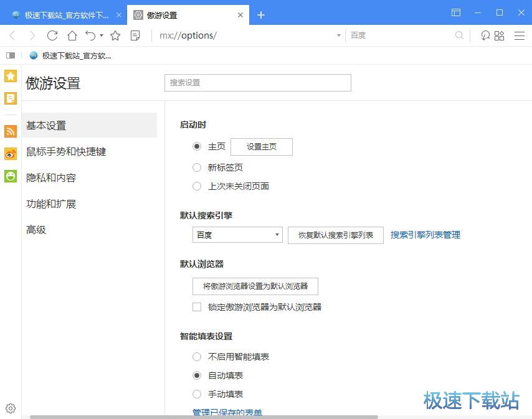Open the extensions grid icon

tap(499, 35)
